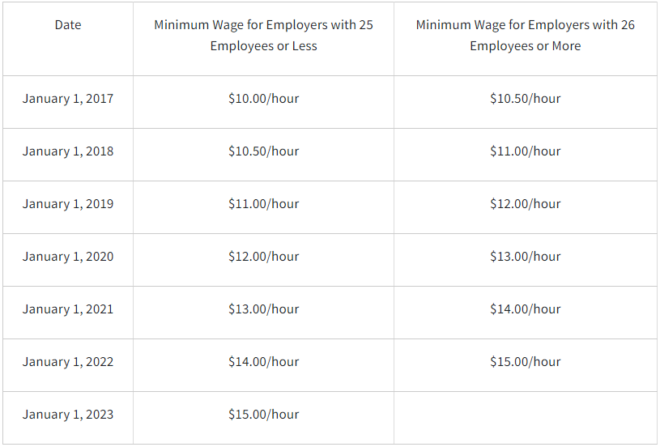Select the $15.00/hour cell in 2022 row
The height and width of the screenshot is (447, 660).
pyautogui.click(x=525, y=362)
